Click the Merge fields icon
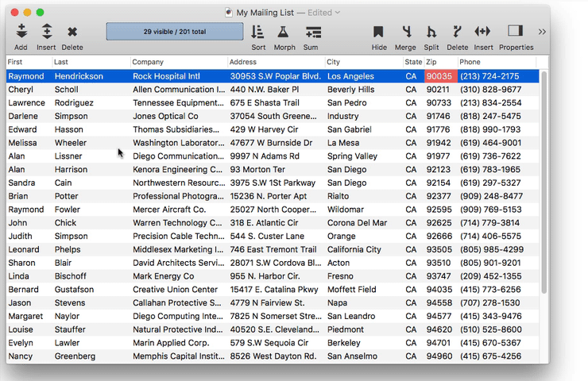The height and width of the screenshot is (381, 588). 407,32
